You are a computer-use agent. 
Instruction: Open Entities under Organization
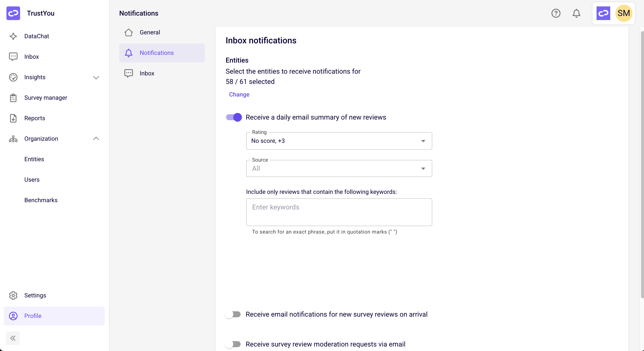click(54, 159)
